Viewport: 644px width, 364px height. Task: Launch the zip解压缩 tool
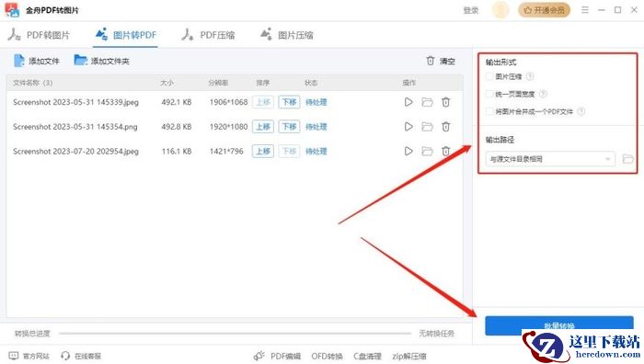click(409, 356)
